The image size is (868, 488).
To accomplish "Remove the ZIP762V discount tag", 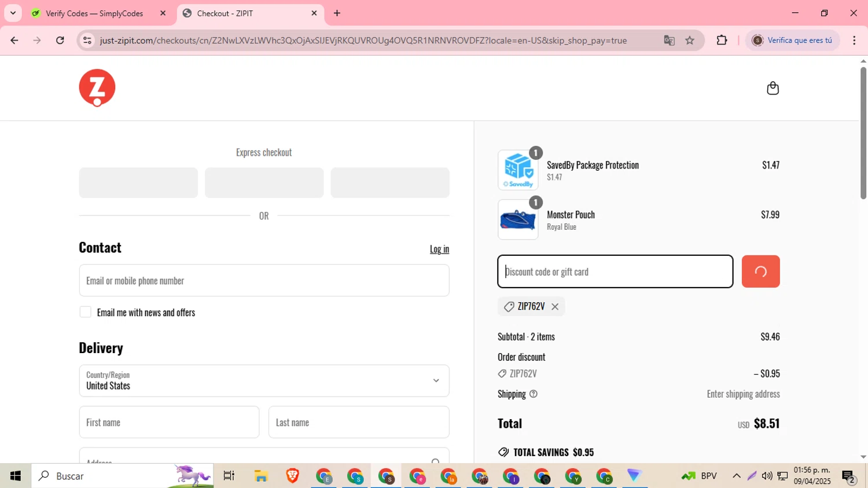I will click(555, 307).
